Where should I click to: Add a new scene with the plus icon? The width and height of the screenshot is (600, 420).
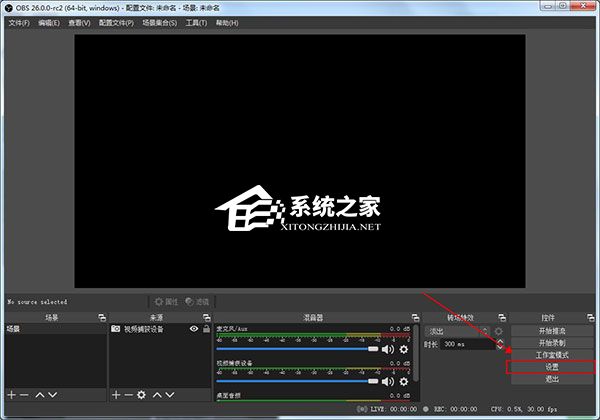pyautogui.click(x=11, y=395)
